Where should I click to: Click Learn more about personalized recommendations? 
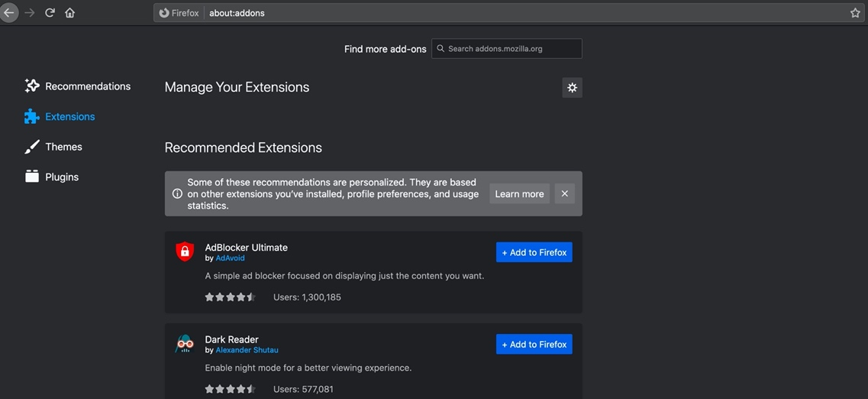tap(519, 194)
